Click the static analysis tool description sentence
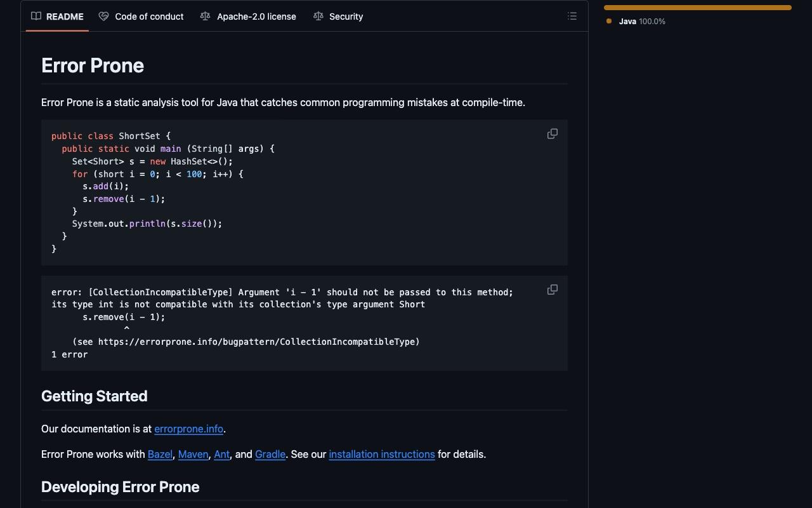This screenshot has height=508, width=812. (283, 102)
